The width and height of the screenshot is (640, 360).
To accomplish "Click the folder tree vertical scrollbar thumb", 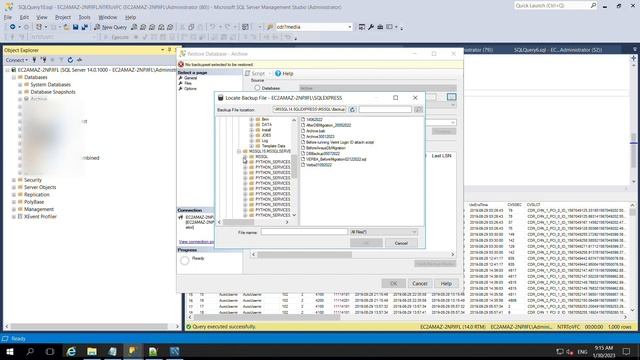I will coord(294,166).
